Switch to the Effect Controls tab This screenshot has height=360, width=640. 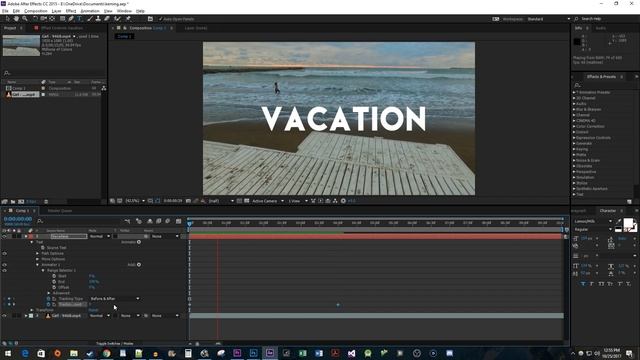[62, 28]
